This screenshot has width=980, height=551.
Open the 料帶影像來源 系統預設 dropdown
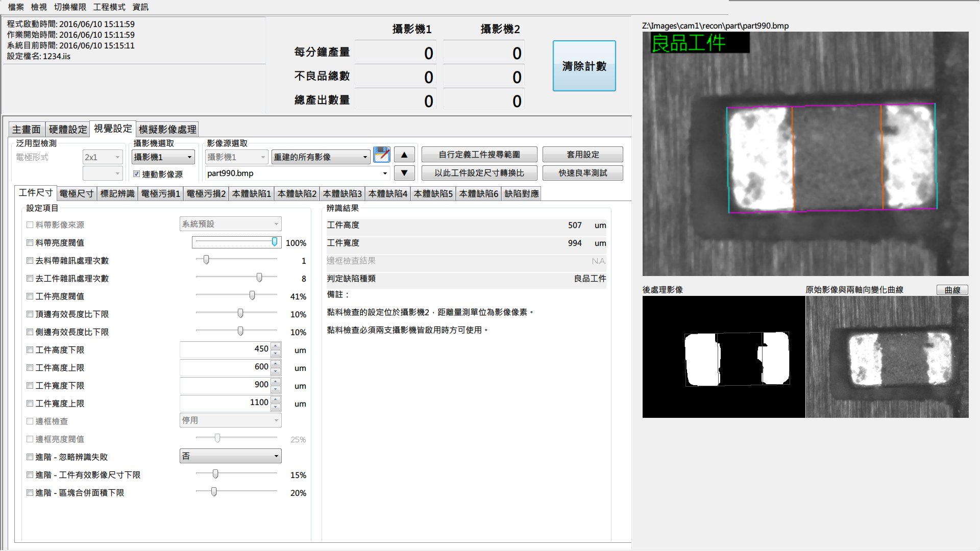230,224
